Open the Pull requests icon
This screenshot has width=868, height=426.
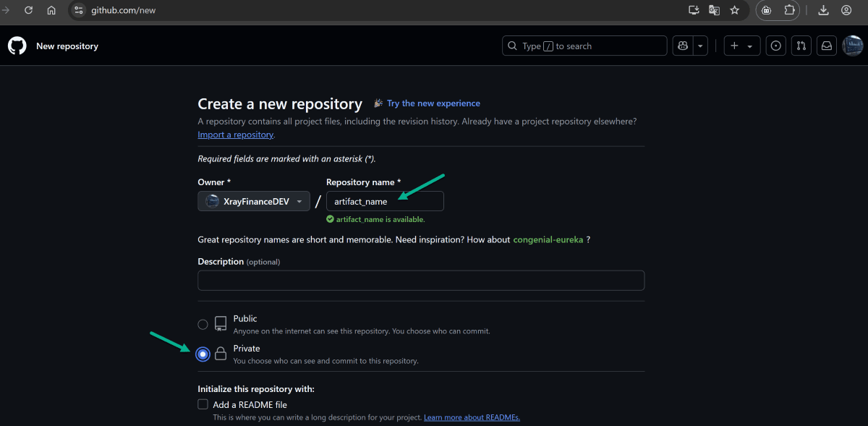pos(801,45)
